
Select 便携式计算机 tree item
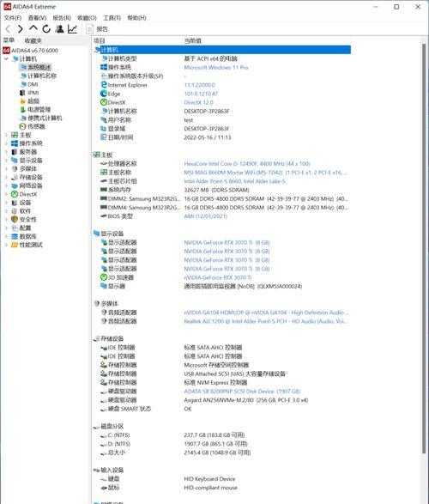pyautogui.click(x=41, y=118)
